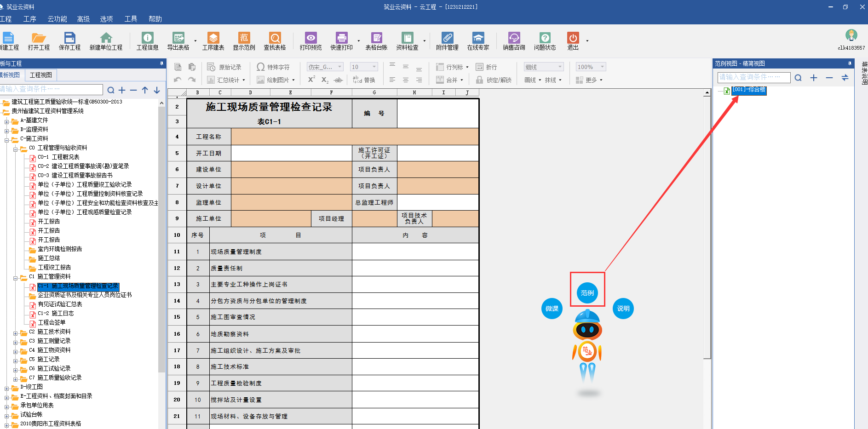This screenshot has width=868, height=429.
Task: Toggle superscript X² formatting
Action: [311, 80]
